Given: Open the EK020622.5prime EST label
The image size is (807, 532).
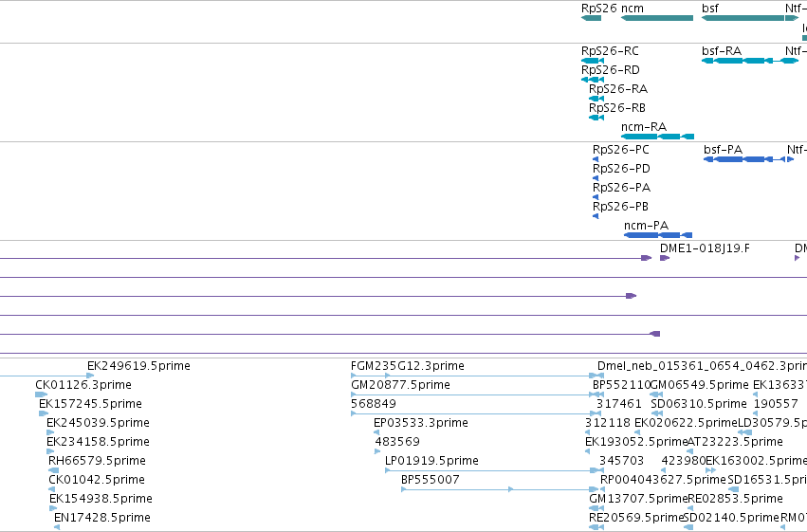Looking at the screenshot, I should tap(686, 423).
